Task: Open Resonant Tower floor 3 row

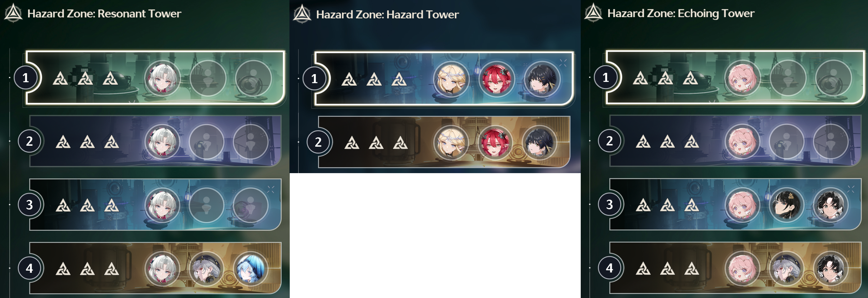Action: tap(155, 205)
